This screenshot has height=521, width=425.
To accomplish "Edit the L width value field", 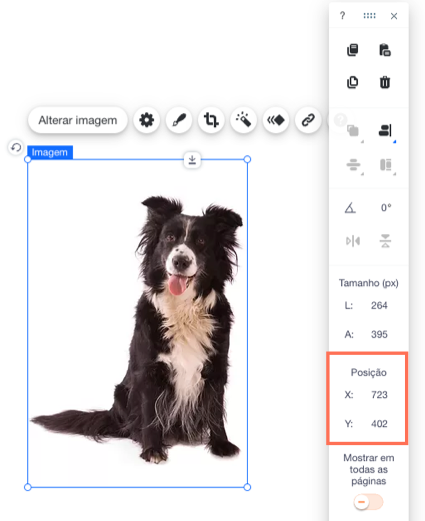I will [379, 305].
